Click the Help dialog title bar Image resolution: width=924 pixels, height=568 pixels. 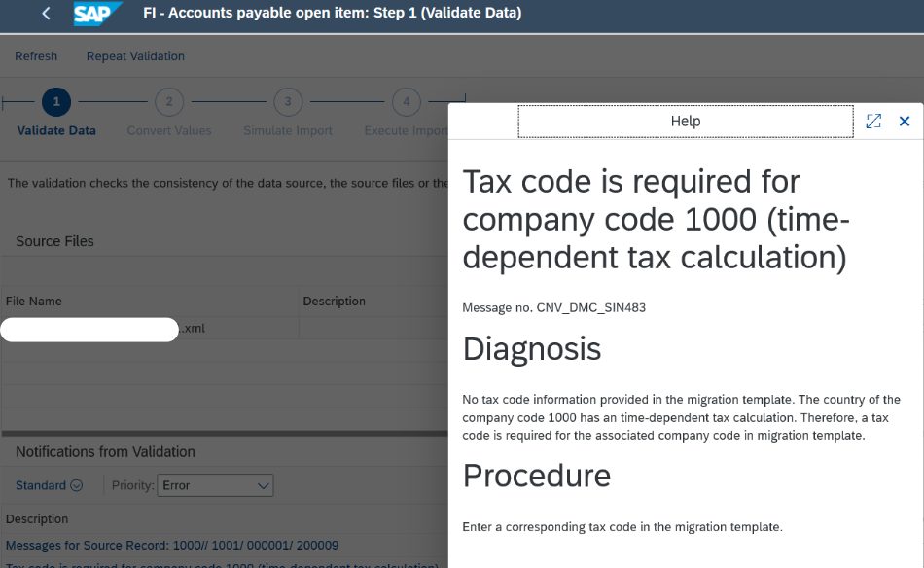coord(686,122)
